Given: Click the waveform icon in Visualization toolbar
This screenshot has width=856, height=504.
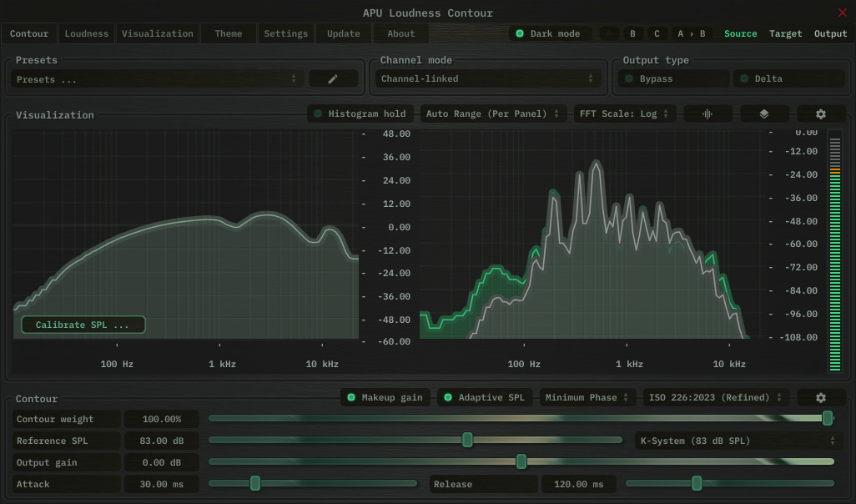Looking at the screenshot, I should tap(707, 113).
